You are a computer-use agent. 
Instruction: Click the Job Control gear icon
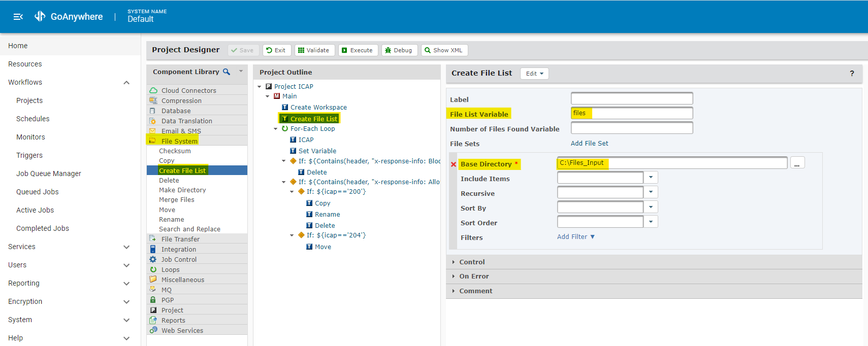153,259
